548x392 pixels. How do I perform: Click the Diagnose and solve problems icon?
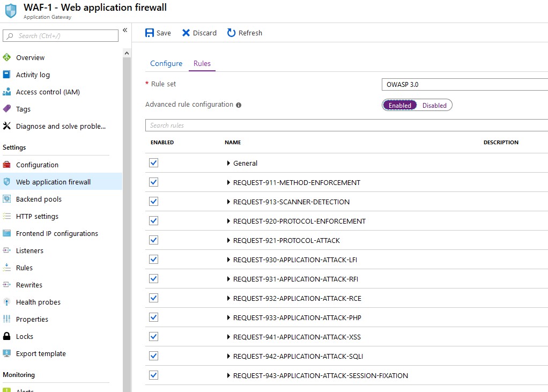pyautogui.click(x=6, y=126)
